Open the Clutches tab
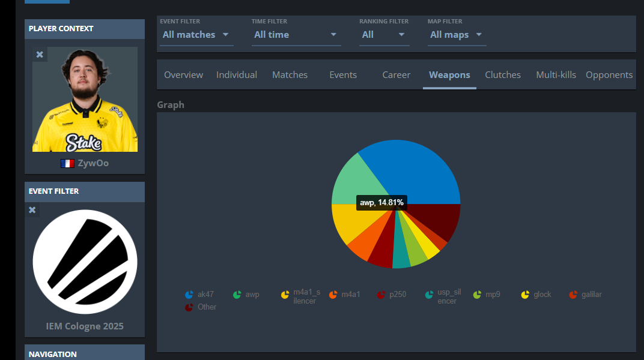644x360 pixels. coord(503,74)
